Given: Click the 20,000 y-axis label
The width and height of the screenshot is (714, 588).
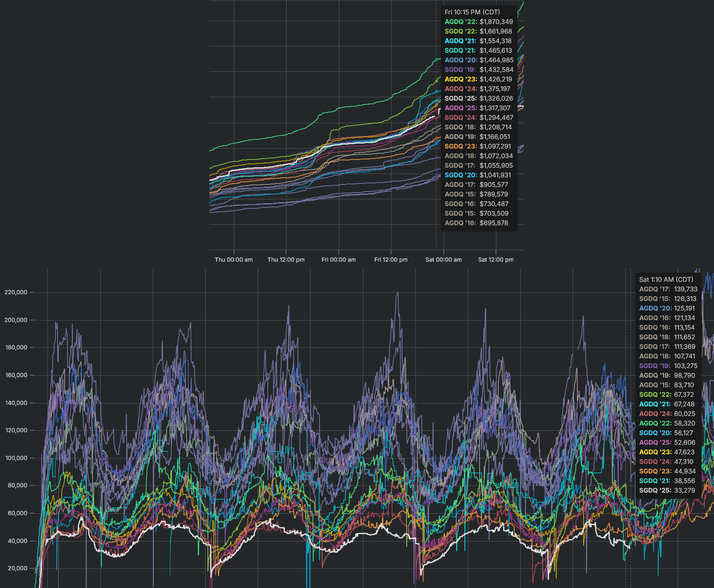Looking at the screenshot, I should [18, 568].
